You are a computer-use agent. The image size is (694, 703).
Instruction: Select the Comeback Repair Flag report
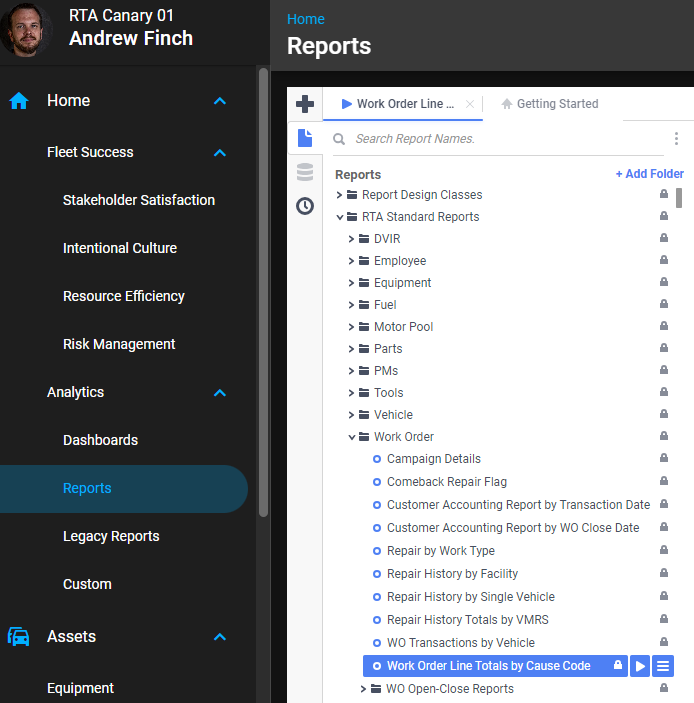446,481
